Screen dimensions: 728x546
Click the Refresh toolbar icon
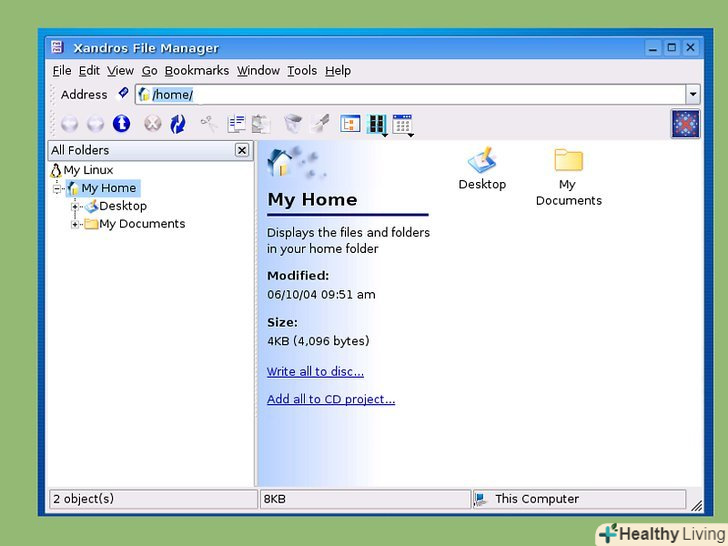point(178,124)
